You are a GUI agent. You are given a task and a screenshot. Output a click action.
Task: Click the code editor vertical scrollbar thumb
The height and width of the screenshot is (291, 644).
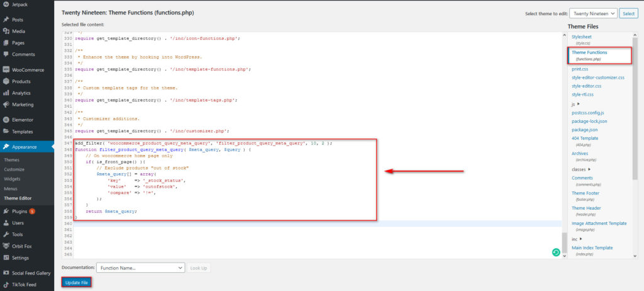point(564,243)
